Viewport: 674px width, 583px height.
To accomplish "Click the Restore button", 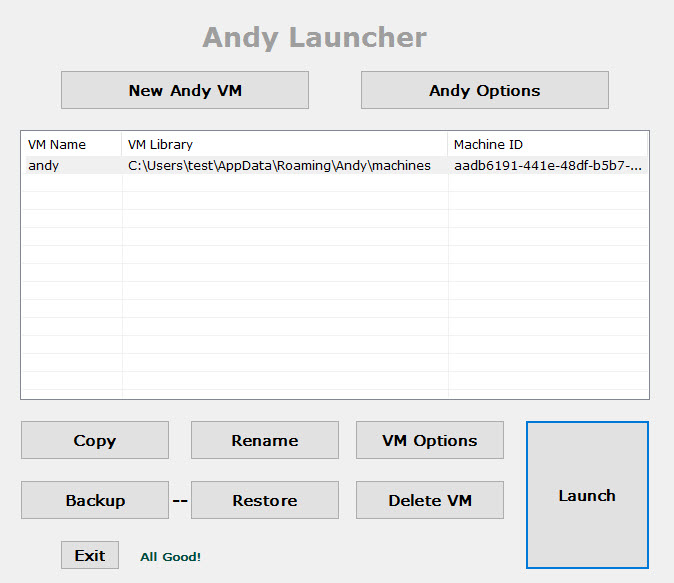I will coord(264,500).
